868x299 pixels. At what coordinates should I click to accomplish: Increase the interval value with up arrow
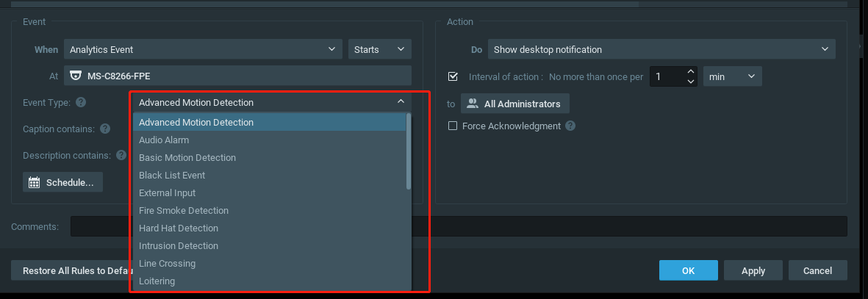(690, 71)
